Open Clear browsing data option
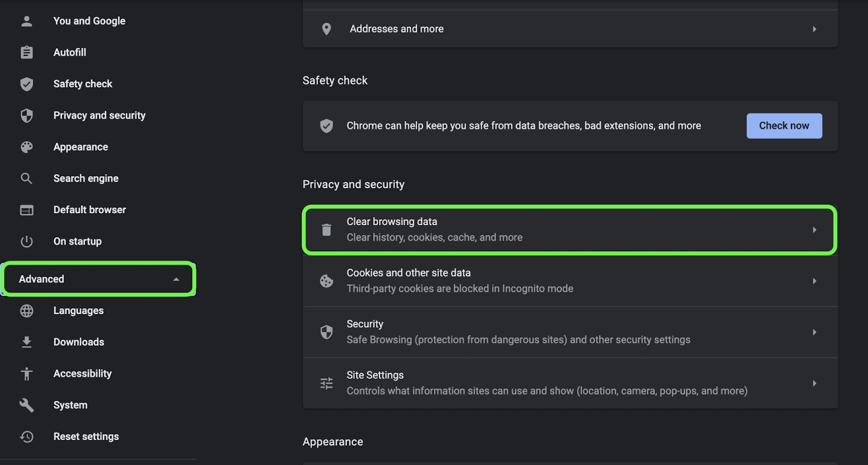 tap(570, 230)
